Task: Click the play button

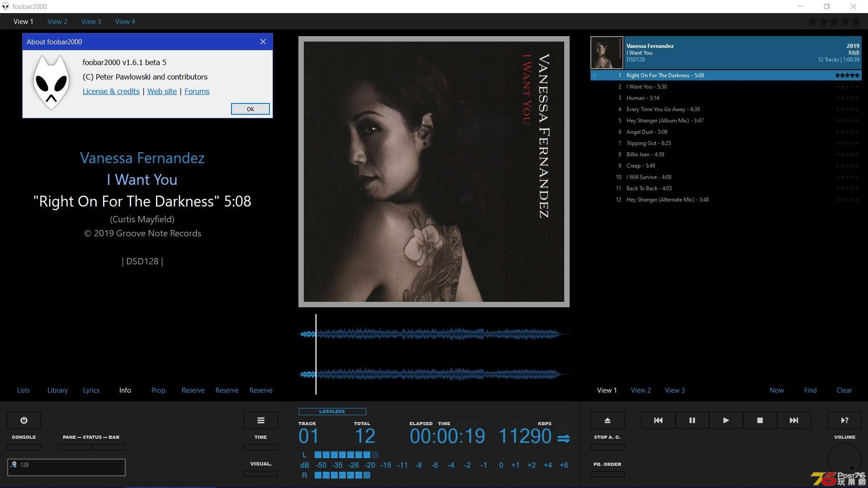Action: 726,420
